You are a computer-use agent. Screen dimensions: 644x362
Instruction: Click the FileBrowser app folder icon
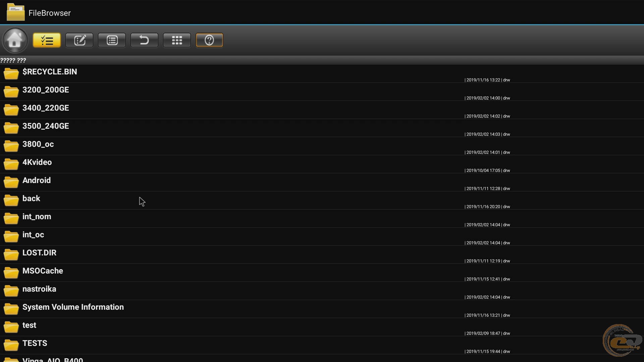[x=15, y=12]
